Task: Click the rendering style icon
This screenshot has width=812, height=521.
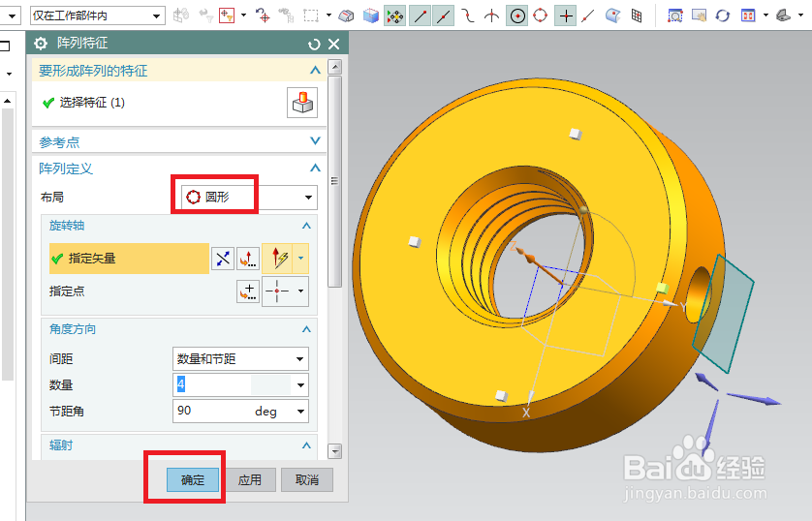Action: click(x=783, y=16)
